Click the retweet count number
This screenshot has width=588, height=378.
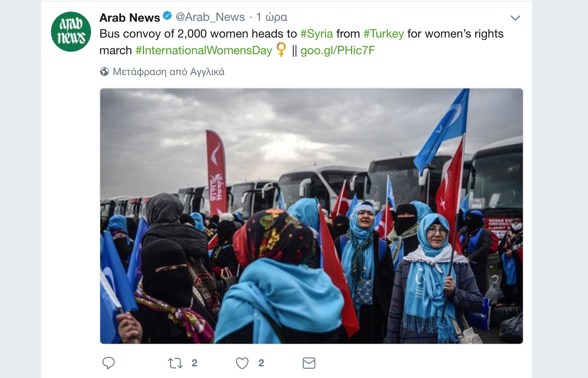[195, 363]
